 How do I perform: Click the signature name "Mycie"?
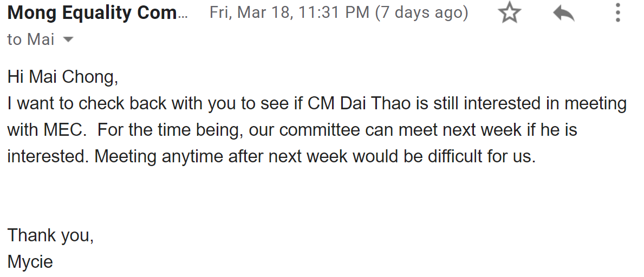30,262
